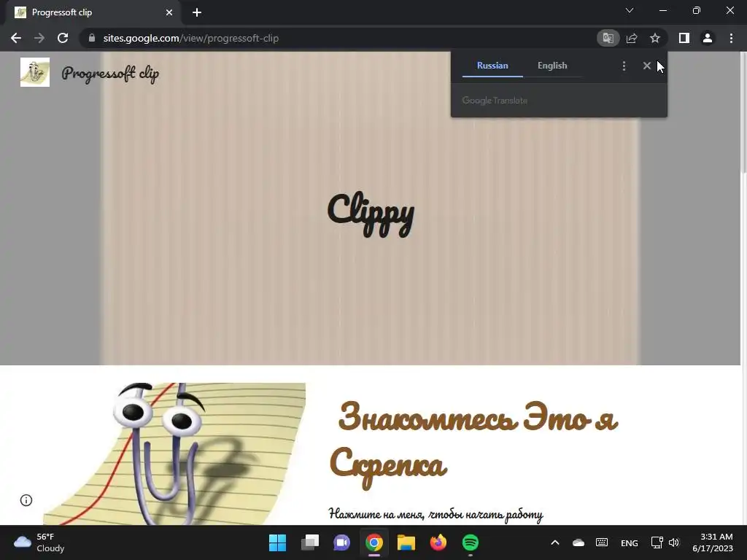View site information lock icon

coord(92,38)
